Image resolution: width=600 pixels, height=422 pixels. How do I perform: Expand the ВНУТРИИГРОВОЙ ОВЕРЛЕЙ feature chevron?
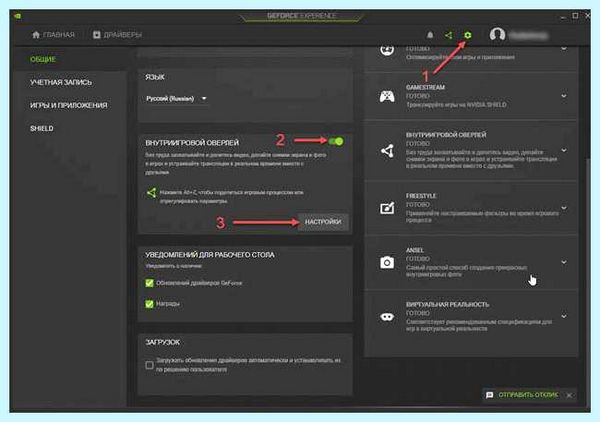[564, 150]
